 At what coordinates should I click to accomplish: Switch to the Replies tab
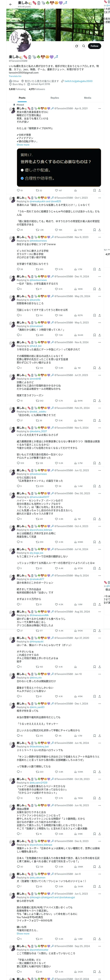click(x=55, y=98)
